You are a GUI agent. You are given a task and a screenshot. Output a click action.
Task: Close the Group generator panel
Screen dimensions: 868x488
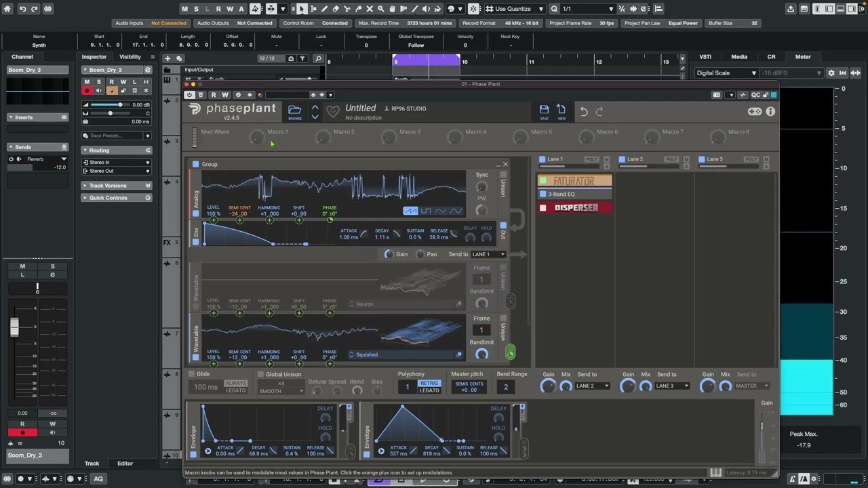coord(505,164)
